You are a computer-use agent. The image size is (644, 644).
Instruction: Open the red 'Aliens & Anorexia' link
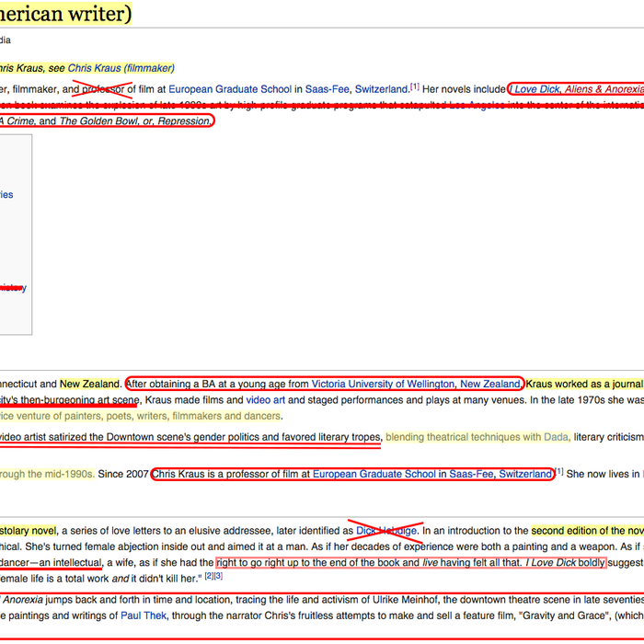coord(604,89)
